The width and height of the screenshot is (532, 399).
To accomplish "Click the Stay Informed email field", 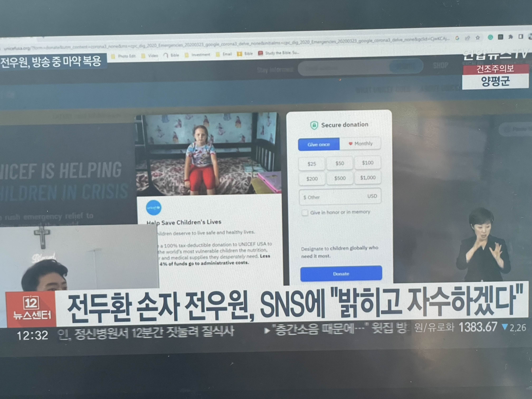I will (x=344, y=68).
